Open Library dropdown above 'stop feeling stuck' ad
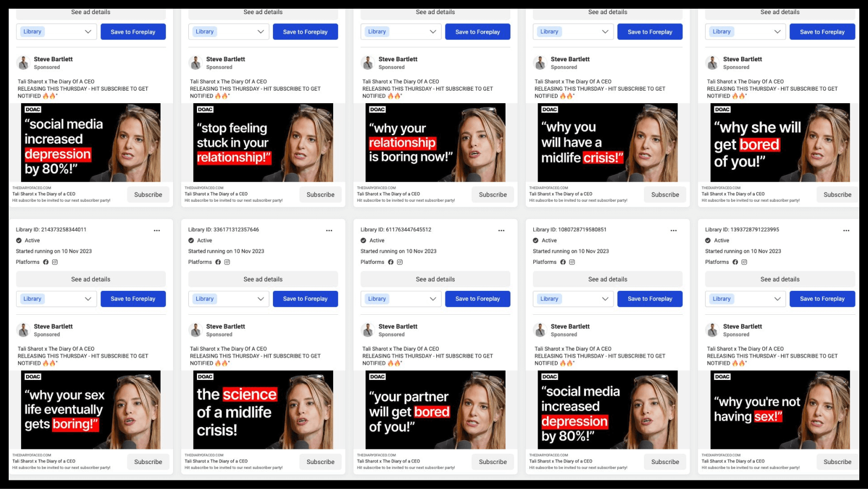Viewport: 868px width, 489px height. pyautogui.click(x=229, y=31)
